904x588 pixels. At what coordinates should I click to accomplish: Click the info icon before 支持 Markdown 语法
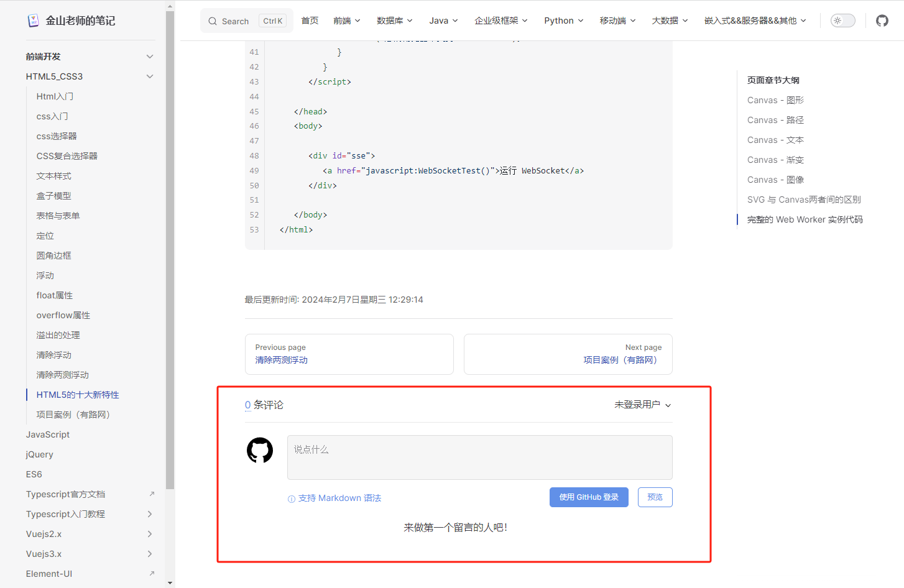click(292, 498)
